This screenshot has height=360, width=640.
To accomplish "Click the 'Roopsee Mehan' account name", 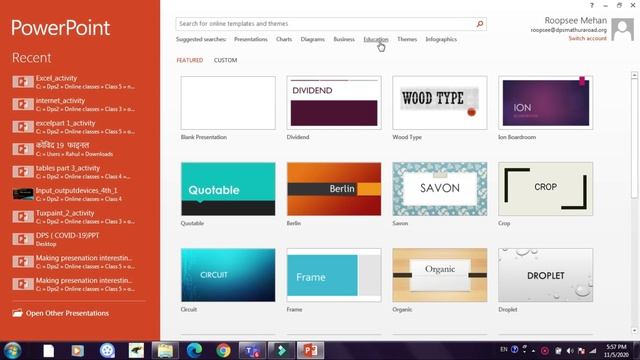I will point(576,20).
